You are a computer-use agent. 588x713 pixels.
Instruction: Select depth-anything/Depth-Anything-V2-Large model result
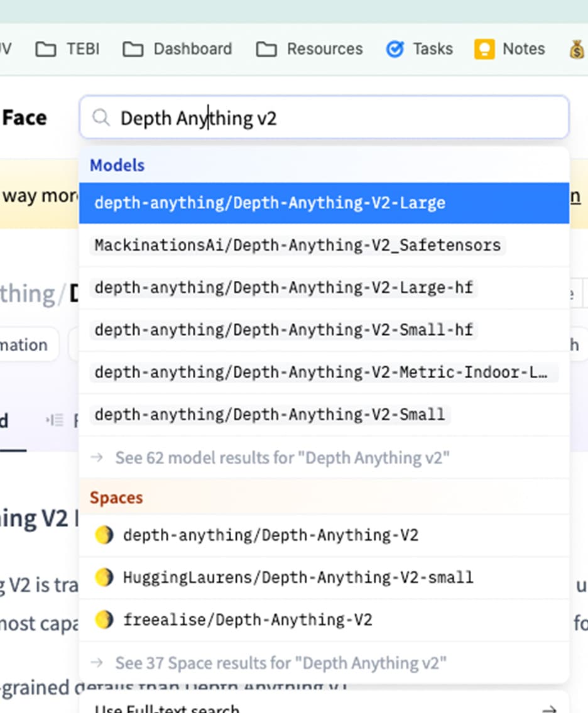(x=269, y=203)
